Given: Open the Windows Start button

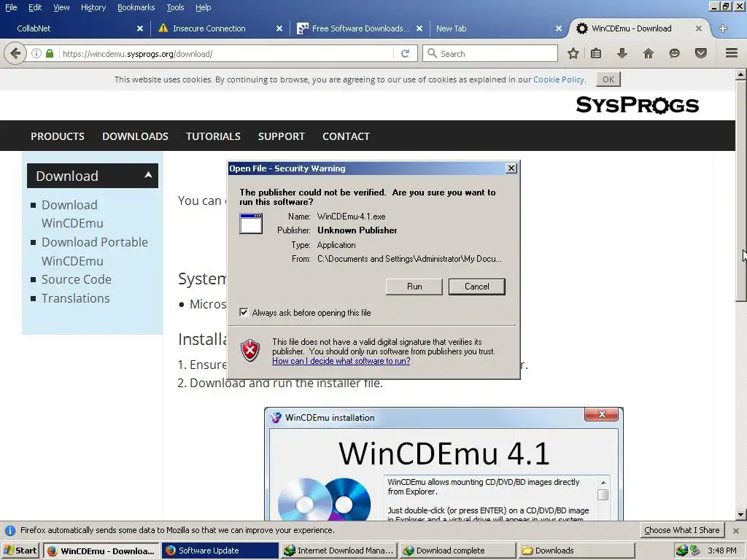Looking at the screenshot, I should point(20,551).
